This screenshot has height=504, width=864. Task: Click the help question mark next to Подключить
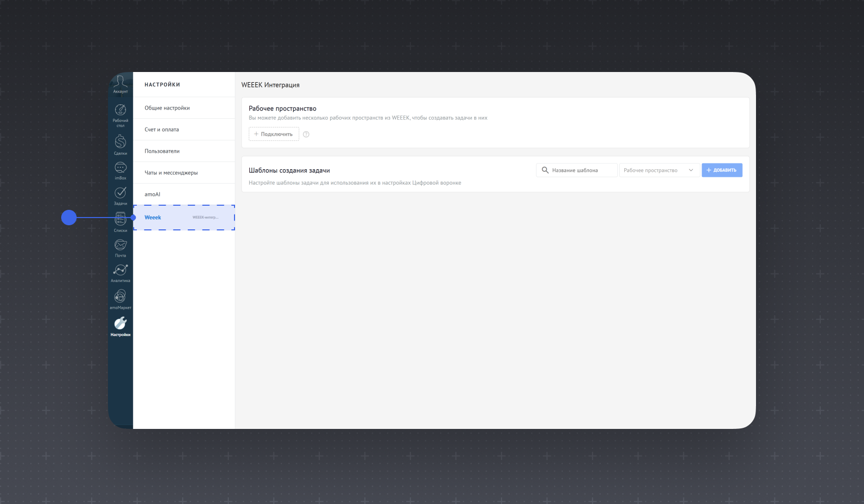coord(306,134)
